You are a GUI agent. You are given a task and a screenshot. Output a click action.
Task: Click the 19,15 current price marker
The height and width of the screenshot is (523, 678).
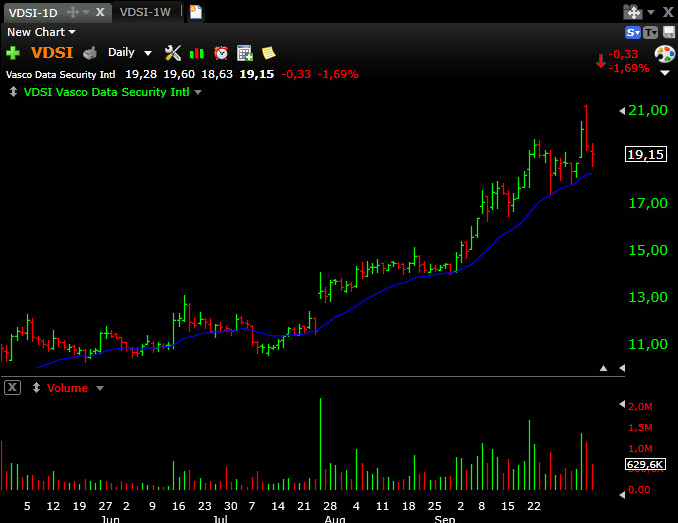(645, 154)
